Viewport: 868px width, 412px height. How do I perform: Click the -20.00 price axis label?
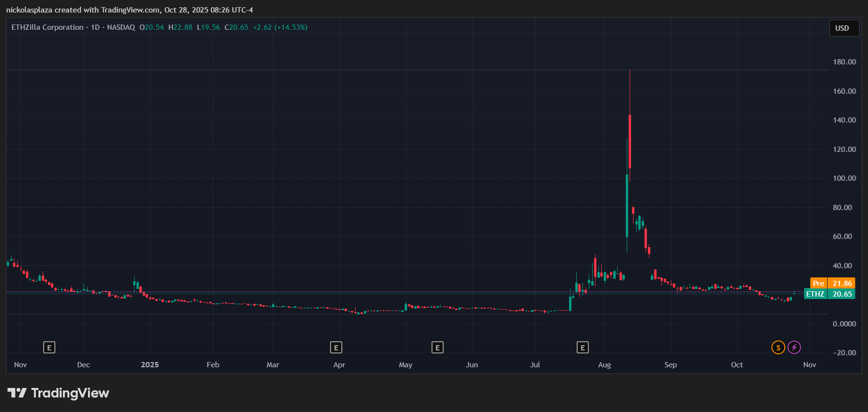844,353
